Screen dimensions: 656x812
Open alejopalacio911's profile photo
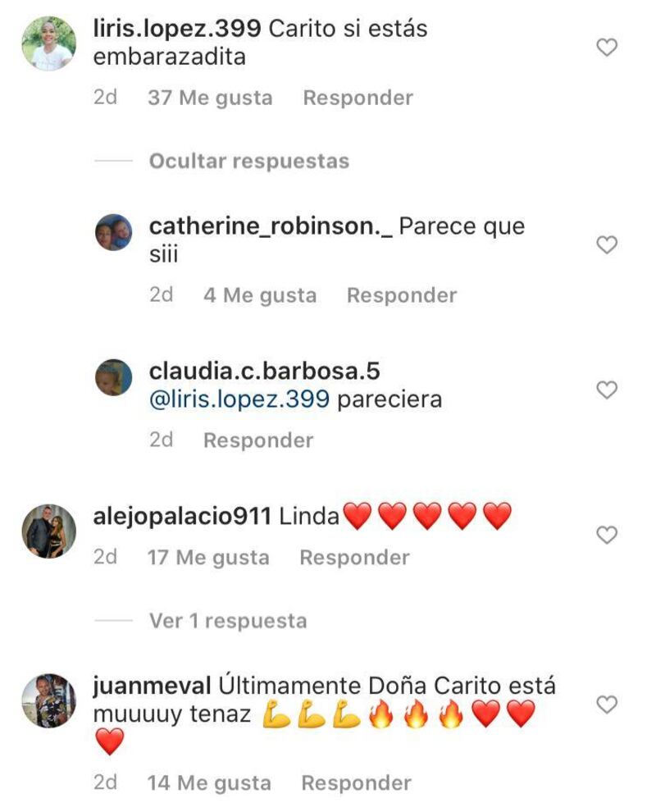coord(48,531)
